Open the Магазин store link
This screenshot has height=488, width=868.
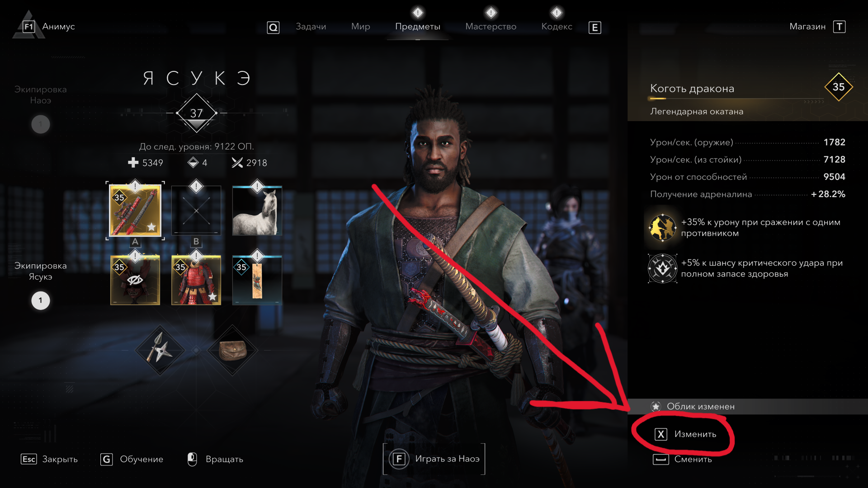point(817,27)
